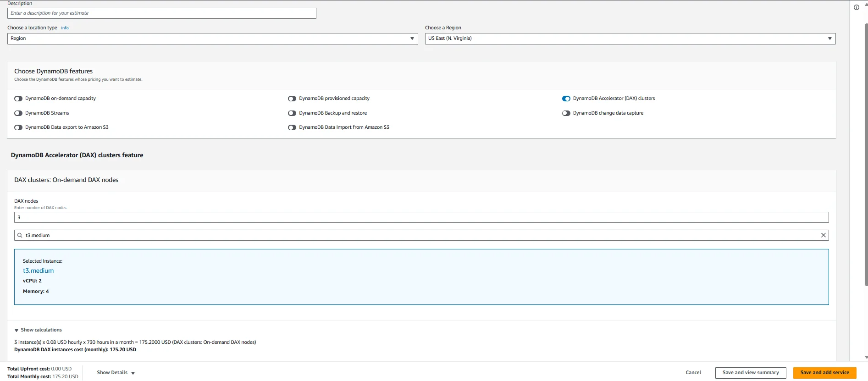Open the Choose a Region dropdown
This screenshot has height=381, width=868.
pyautogui.click(x=630, y=39)
